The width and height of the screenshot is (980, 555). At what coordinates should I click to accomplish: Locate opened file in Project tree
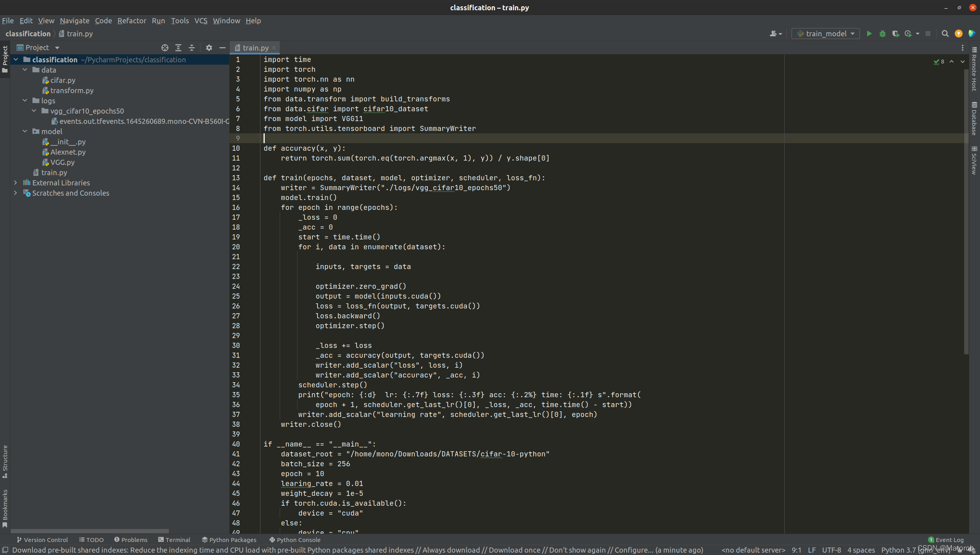tap(165, 48)
